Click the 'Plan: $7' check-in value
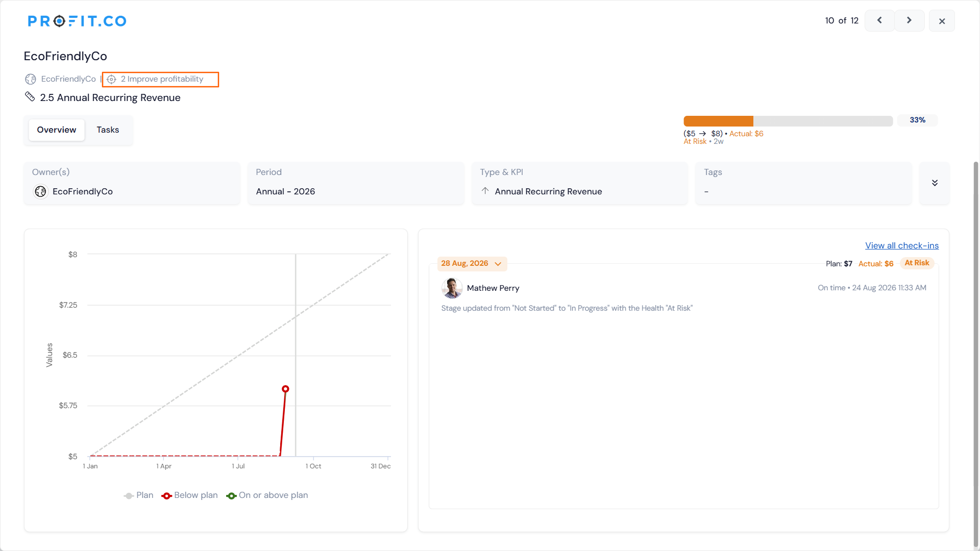This screenshot has height=551, width=980. (x=839, y=264)
